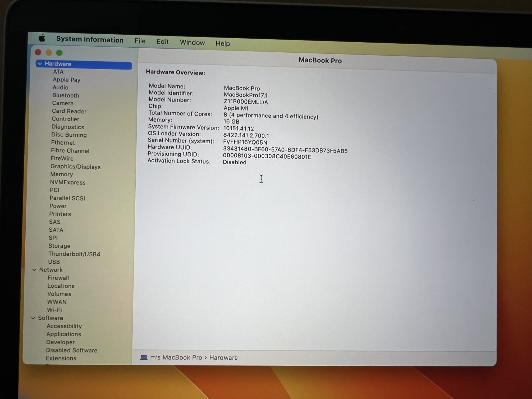532x399 pixels.
Task: Collapse the Hardware section chevron
Action: pyautogui.click(x=40, y=64)
